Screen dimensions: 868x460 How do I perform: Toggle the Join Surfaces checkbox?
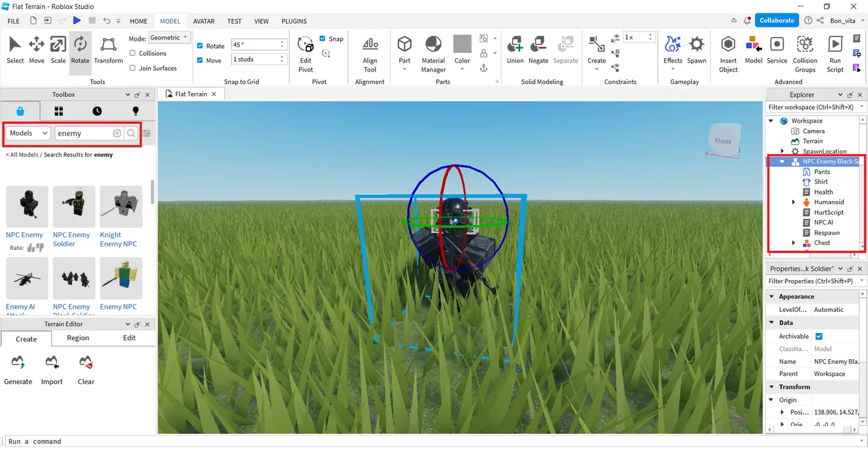point(133,68)
